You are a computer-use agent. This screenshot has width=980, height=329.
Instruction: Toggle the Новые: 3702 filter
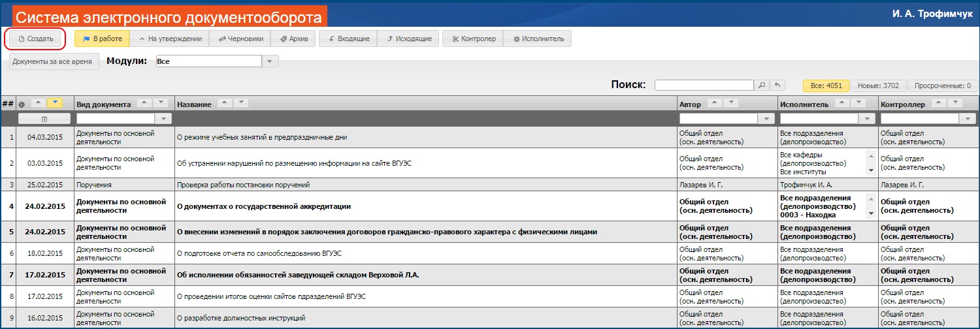(877, 86)
